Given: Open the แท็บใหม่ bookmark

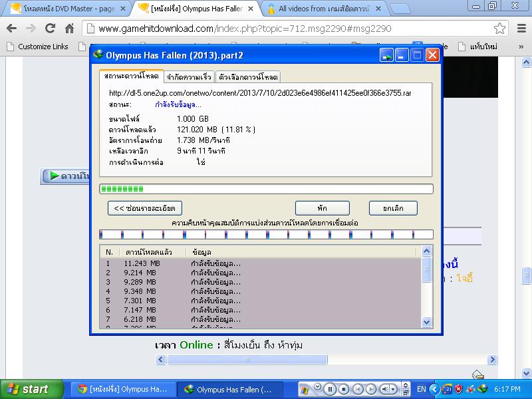Looking at the screenshot, I should point(478,47).
